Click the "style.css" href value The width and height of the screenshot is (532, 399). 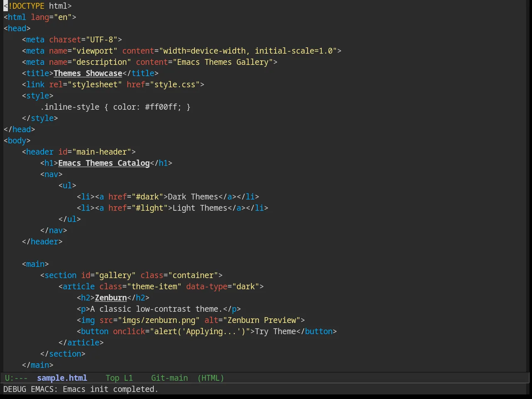175,84
